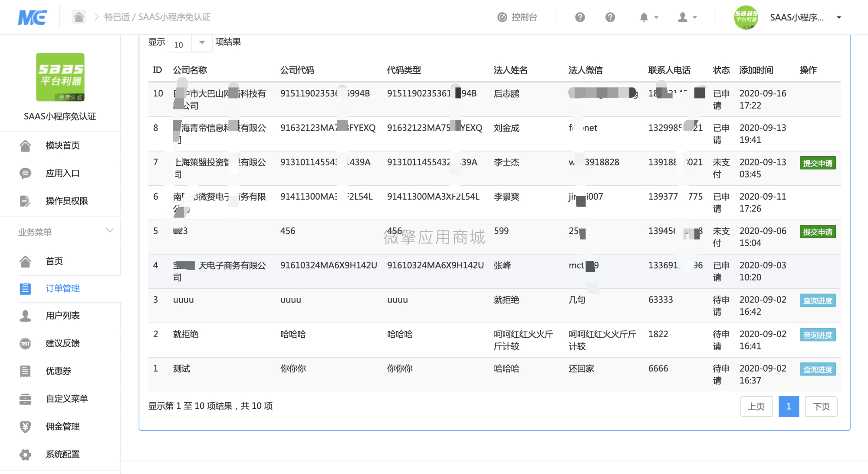This screenshot has width=868, height=474.
Task: Go to next page with 下页
Action: pyautogui.click(x=821, y=407)
